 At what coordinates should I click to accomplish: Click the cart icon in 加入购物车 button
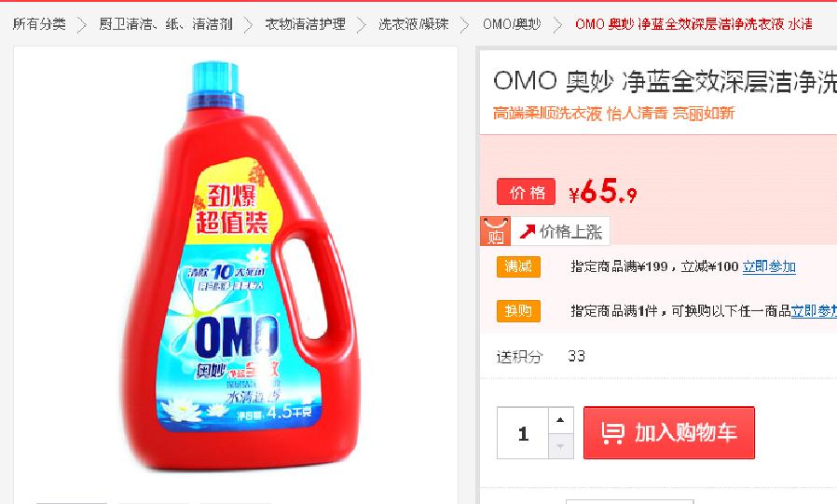pyautogui.click(x=611, y=432)
